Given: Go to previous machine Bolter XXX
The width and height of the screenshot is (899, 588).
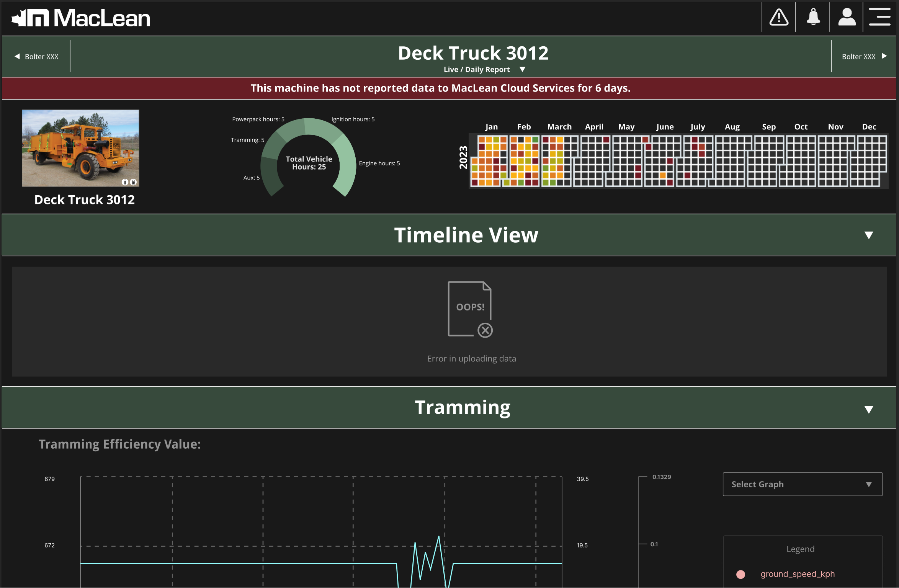Looking at the screenshot, I should [37, 57].
